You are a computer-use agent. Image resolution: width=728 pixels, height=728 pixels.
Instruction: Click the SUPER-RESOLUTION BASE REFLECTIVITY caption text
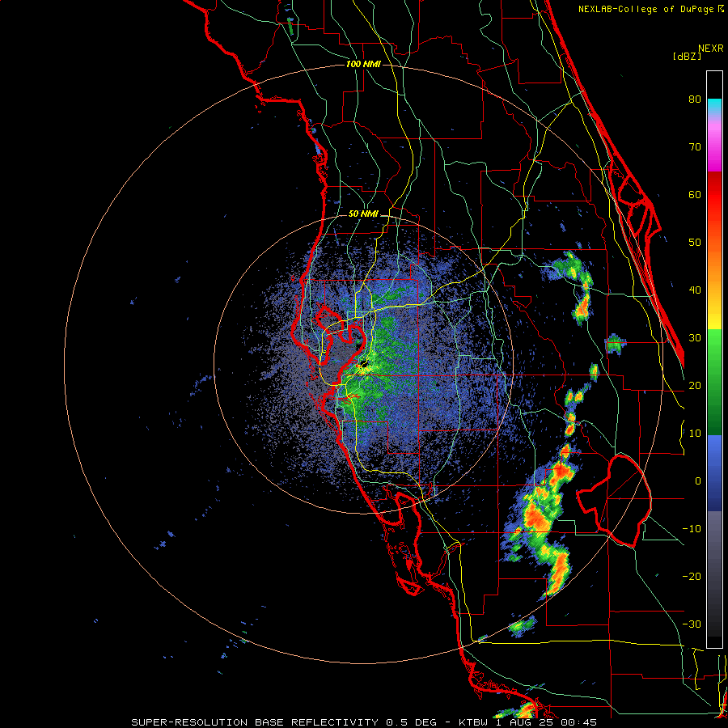pyautogui.click(x=254, y=722)
